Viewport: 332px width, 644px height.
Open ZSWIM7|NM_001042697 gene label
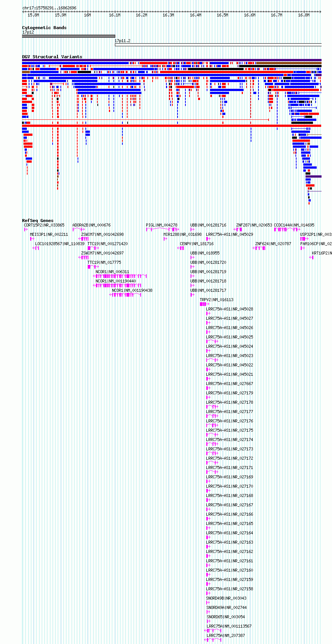(102, 253)
